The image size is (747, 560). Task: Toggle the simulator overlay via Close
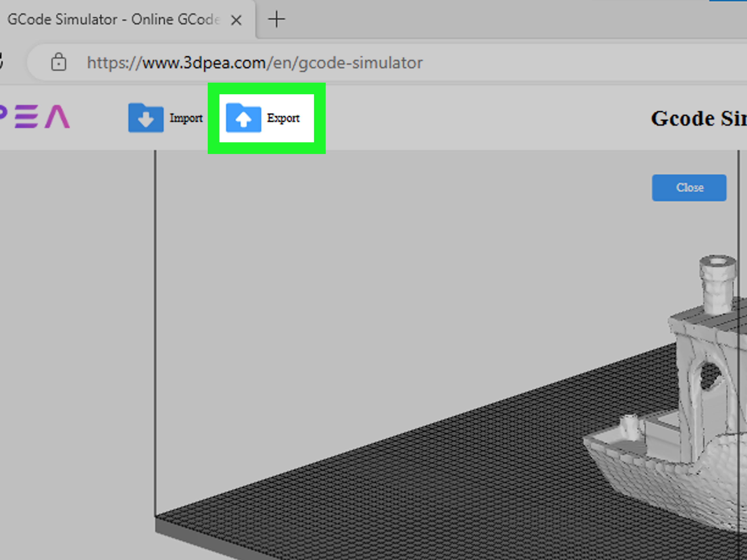coord(689,188)
